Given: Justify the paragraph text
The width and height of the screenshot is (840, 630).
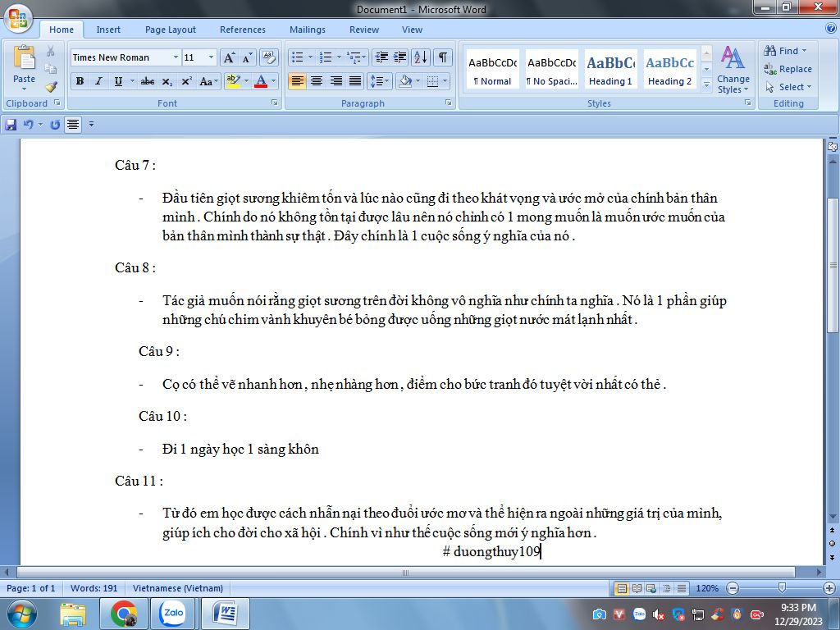Looking at the screenshot, I should click(x=355, y=81).
